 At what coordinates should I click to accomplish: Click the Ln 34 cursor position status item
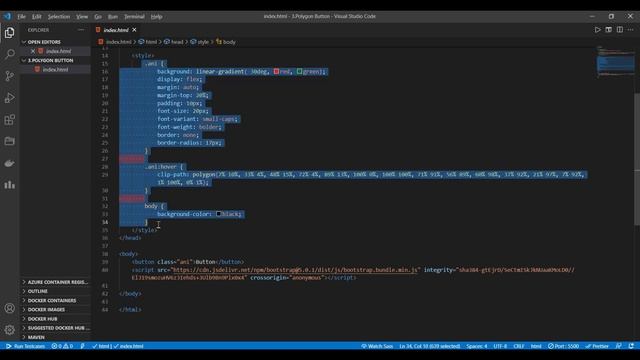coord(429,346)
